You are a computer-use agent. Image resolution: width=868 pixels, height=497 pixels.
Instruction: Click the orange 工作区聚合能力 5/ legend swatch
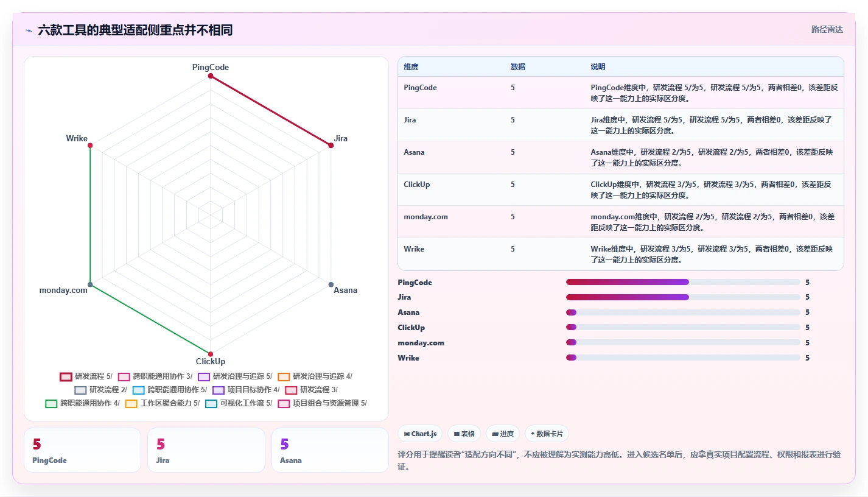tap(131, 403)
